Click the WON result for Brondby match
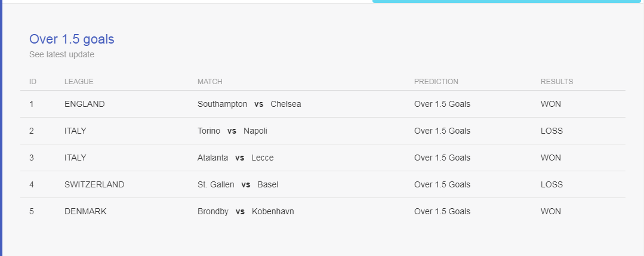This screenshot has width=644, height=256. pos(551,211)
